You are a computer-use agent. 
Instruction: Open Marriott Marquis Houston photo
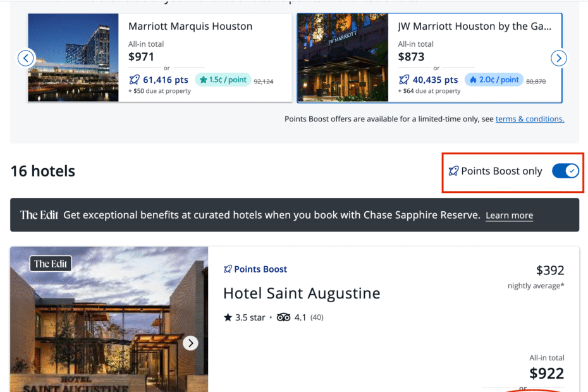[73, 58]
